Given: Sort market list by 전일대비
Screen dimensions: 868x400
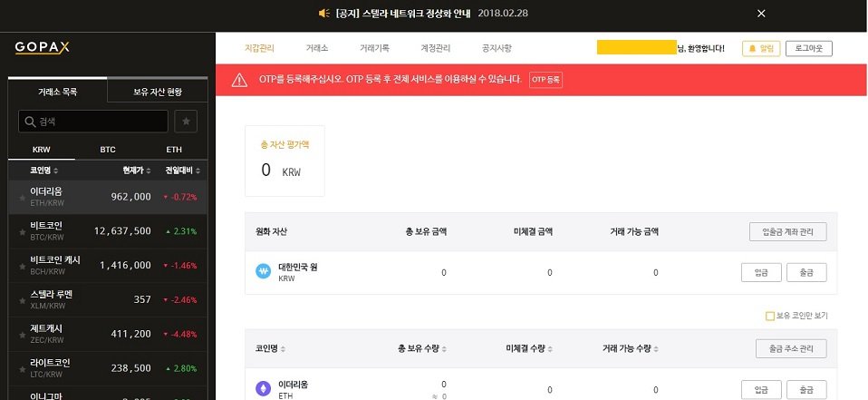Looking at the screenshot, I should [x=182, y=170].
